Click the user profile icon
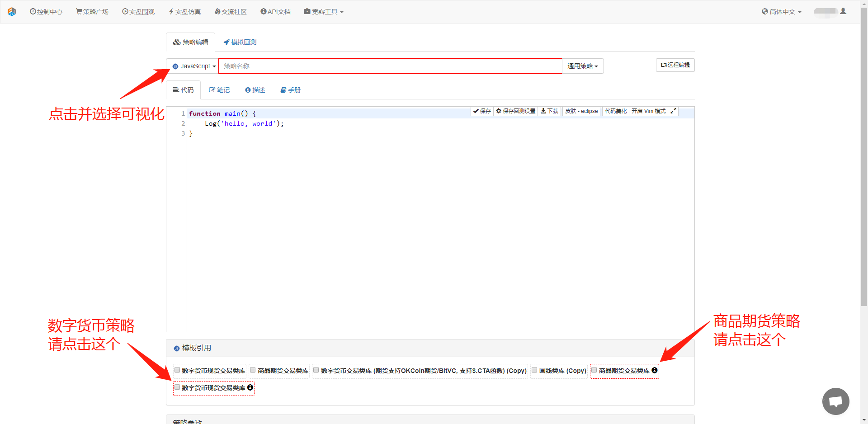 click(x=843, y=11)
